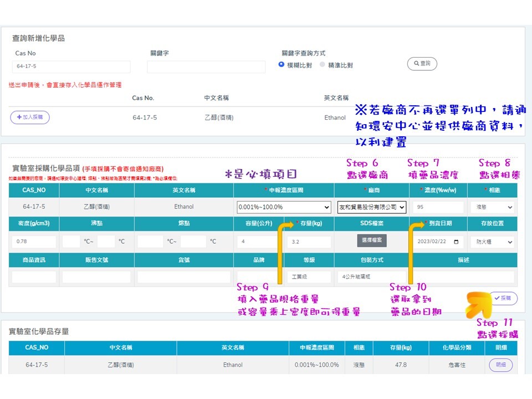Click the 濃度(%w/w) input field
The width and height of the screenshot is (532, 399).
coord(438,207)
